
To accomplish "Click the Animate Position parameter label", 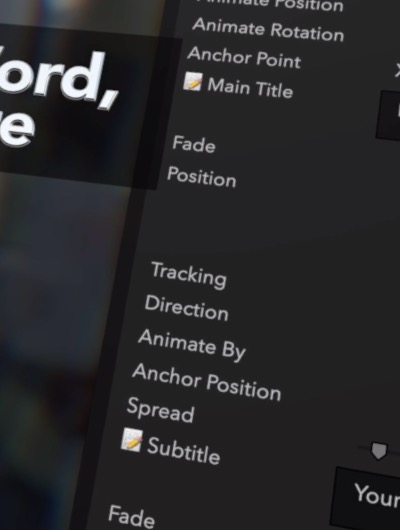I will (270, 4).
